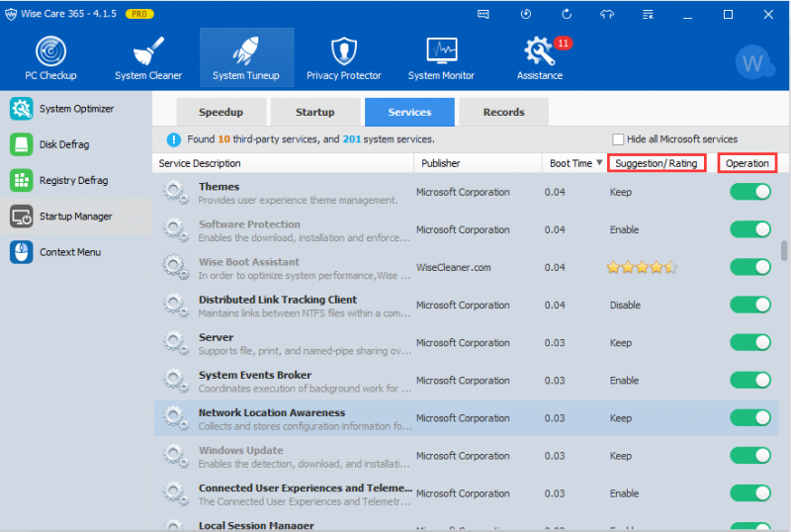Select the Network Location Awareness row
Screen dimensions: 791x532
[x=466, y=418]
